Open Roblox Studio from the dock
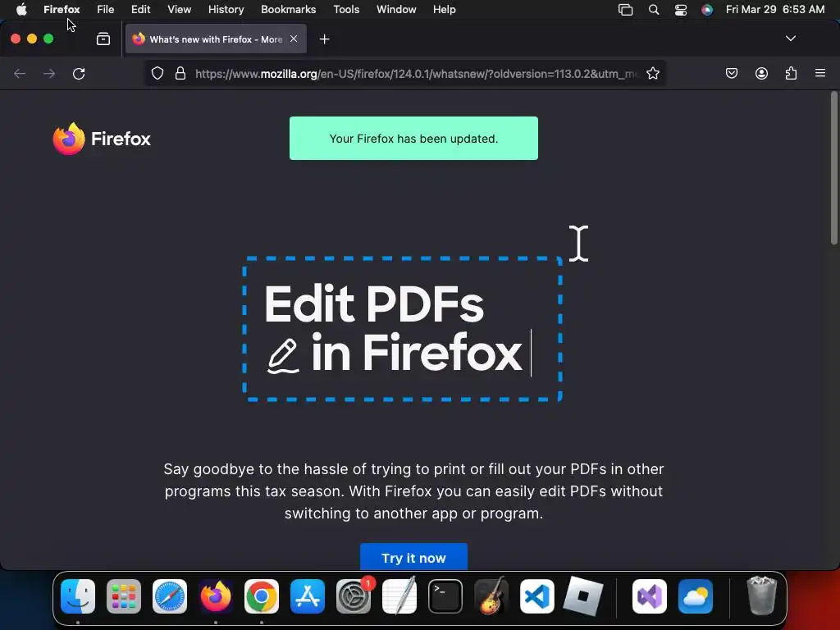The height and width of the screenshot is (630, 840). pyautogui.click(x=583, y=596)
